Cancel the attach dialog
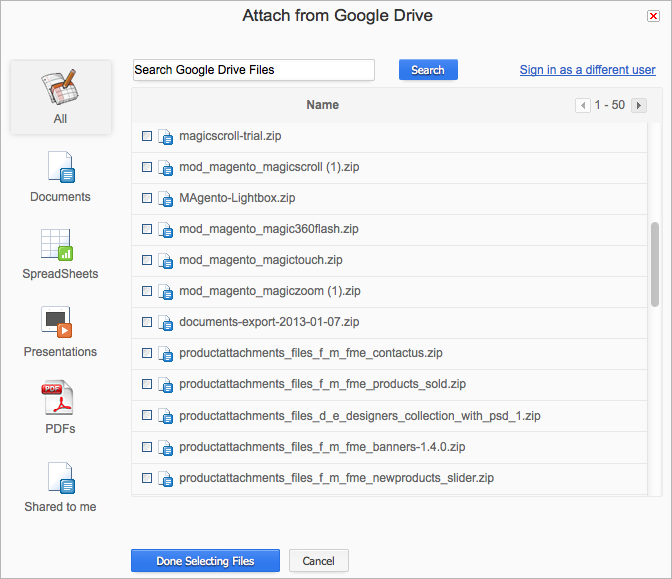 [318, 561]
